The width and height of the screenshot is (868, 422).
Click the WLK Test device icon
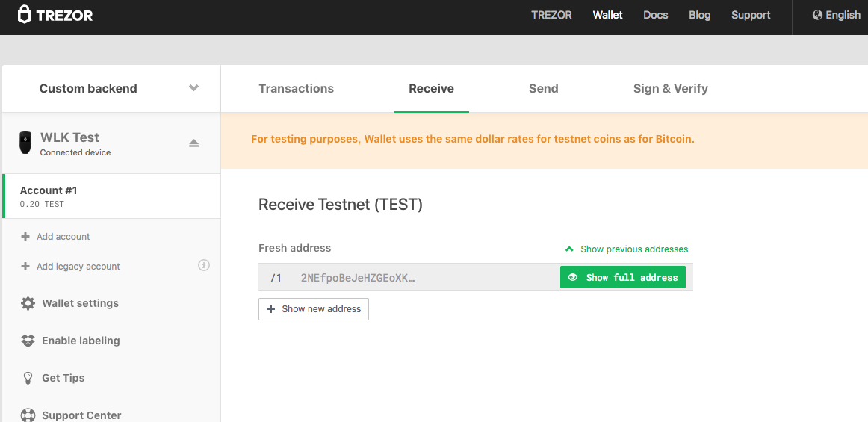(x=25, y=143)
